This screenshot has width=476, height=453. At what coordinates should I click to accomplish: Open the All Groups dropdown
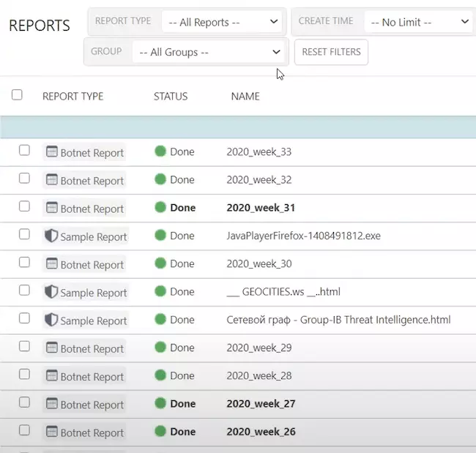tap(209, 52)
